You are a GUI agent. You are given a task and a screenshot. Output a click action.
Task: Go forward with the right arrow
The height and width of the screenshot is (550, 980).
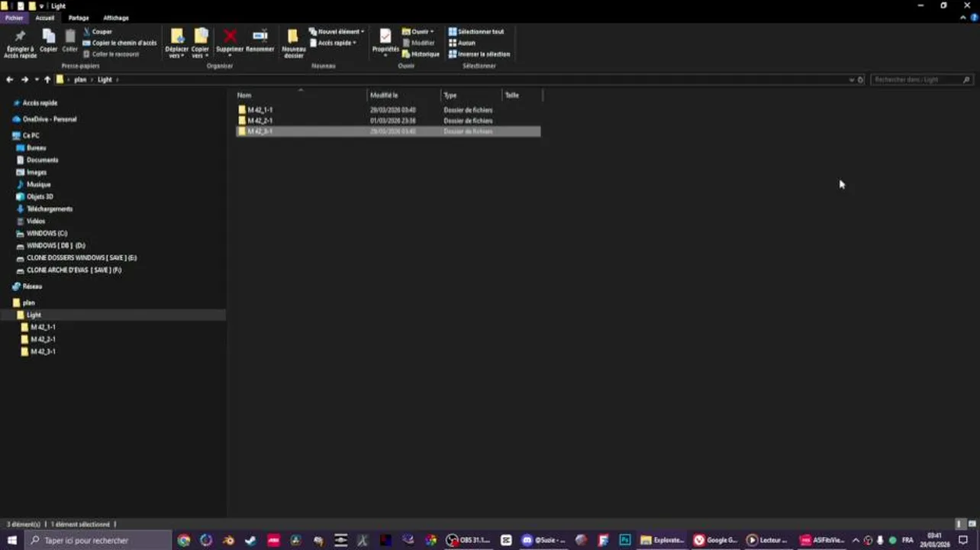24,79
